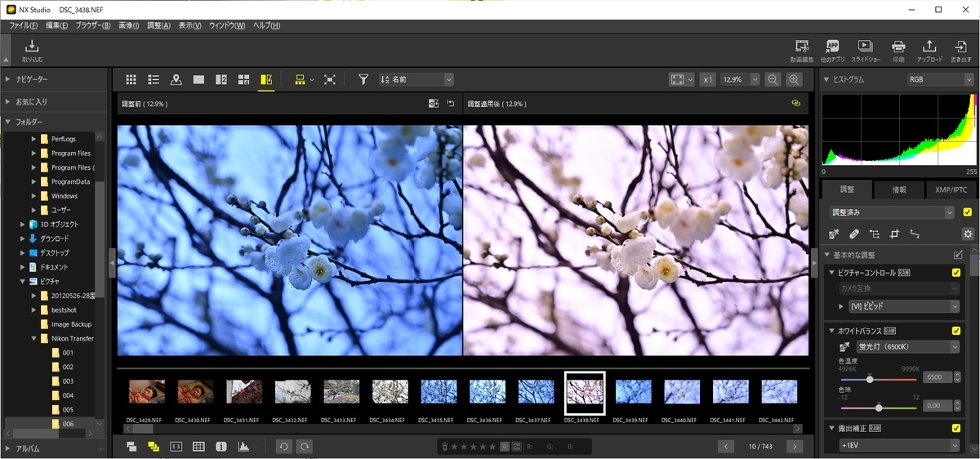
Task: Click the 書き出す export icon
Action: coord(961,51)
